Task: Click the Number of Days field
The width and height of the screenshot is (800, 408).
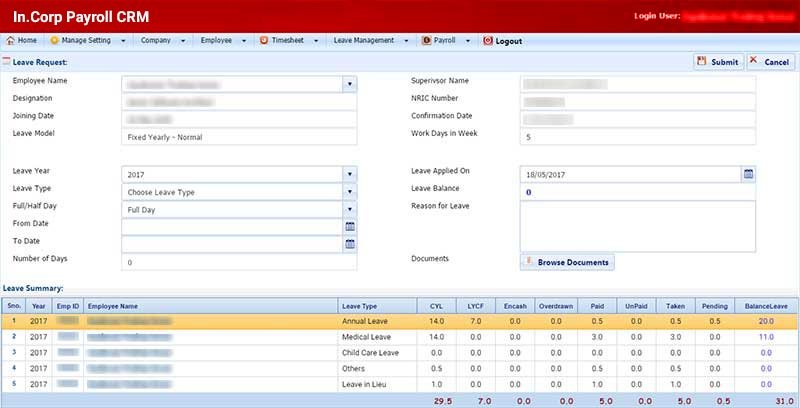Action: [x=239, y=262]
